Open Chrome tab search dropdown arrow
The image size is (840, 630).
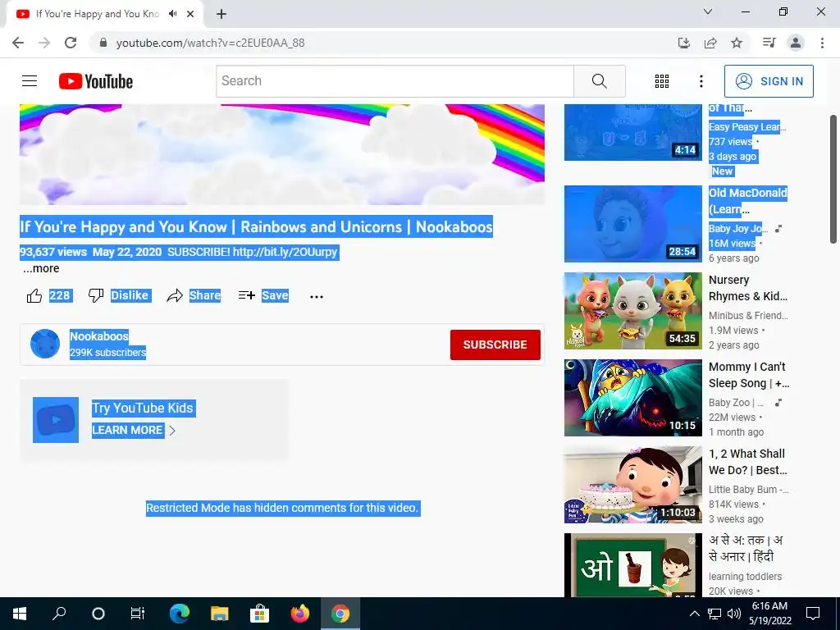pyautogui.click(x=708, y=11)
